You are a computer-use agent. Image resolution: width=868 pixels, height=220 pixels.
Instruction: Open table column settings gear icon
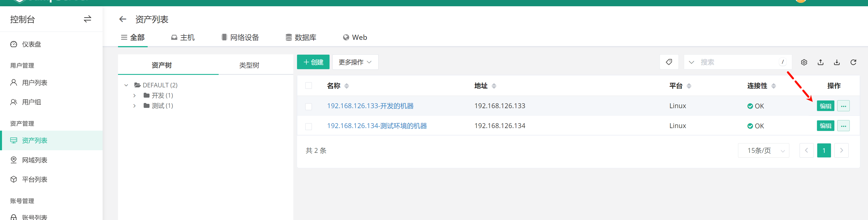[804, 62]
